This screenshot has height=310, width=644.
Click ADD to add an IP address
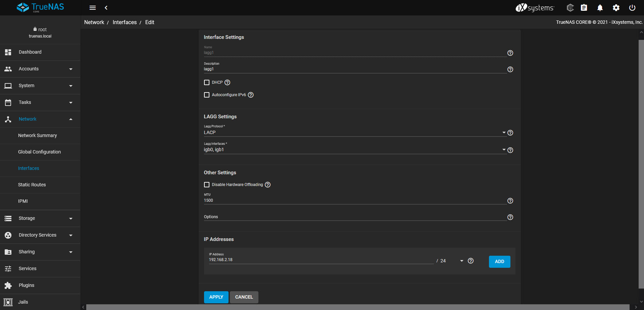tap(499, 261)
